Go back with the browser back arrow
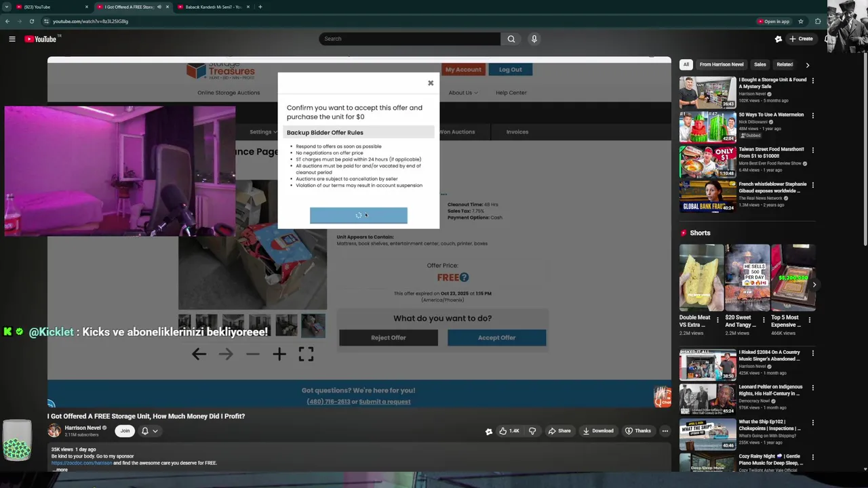868x488 pixels. click(x=7, y=21)
